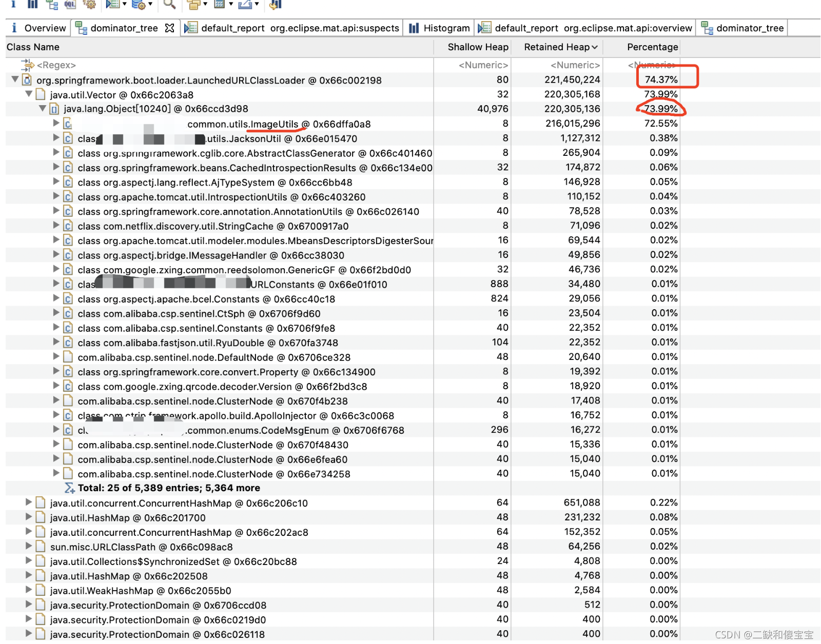This screenshot has height=644, width=821.
Task: Open the heap dump Overview info icon
Action: tap(13, 4)
